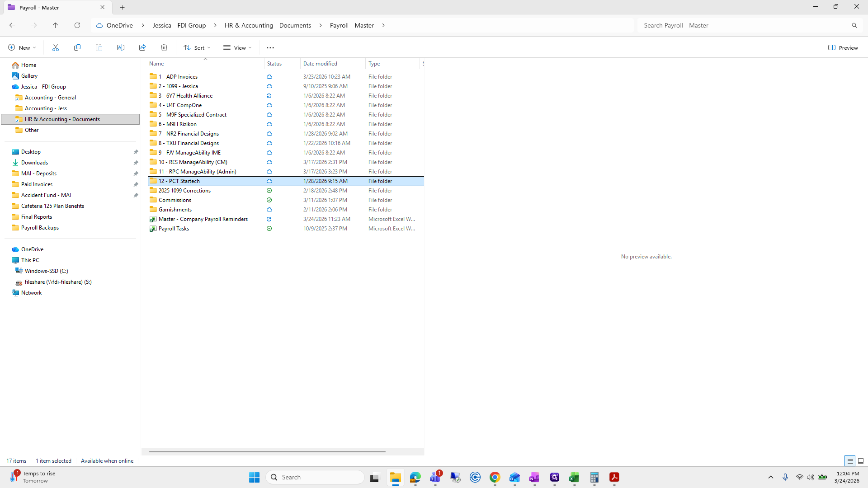Share the selection via the Share icon
The image size is (868, 488).
click(x=142, y=47)
